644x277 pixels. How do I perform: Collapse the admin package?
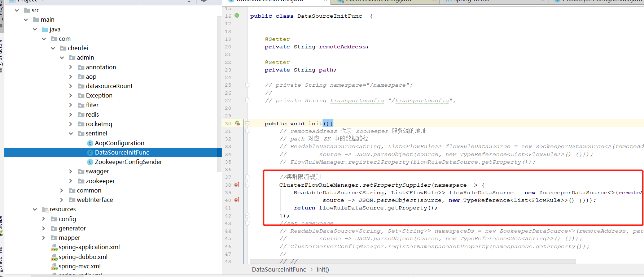62,58
